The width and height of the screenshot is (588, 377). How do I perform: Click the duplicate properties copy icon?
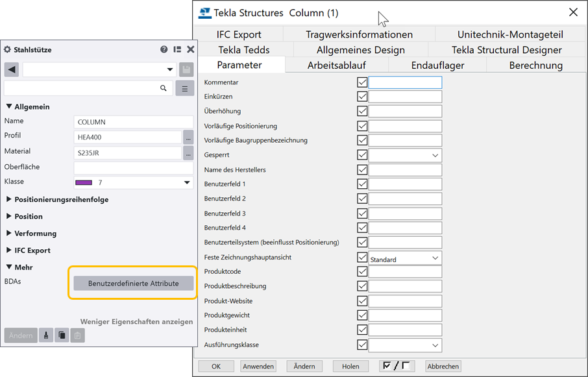[x=62, y=335]
